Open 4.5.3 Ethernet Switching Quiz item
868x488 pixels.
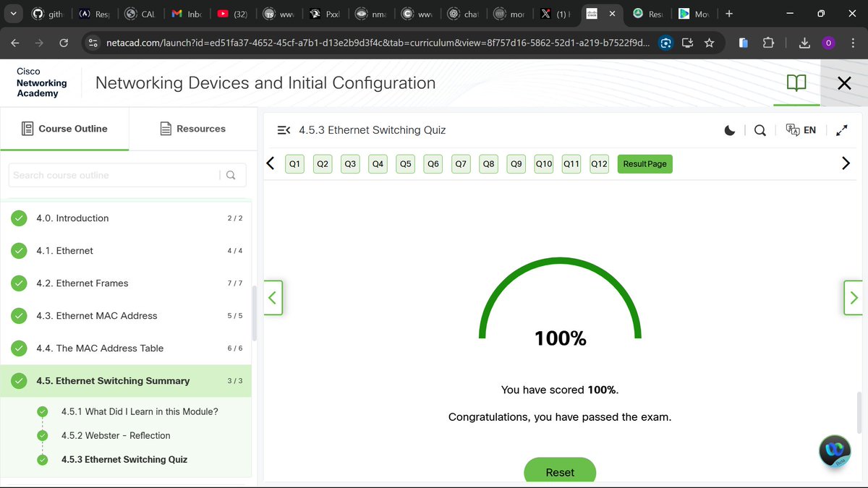coord(124,459)
